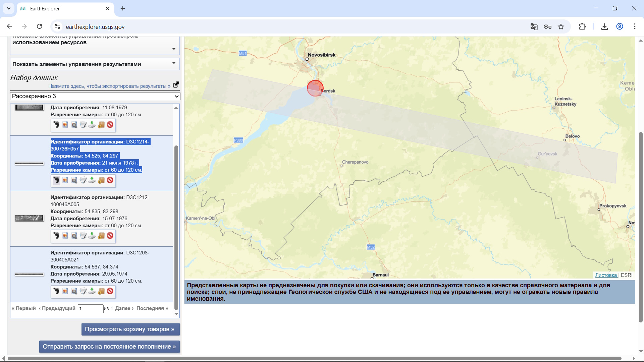Screen dimensions: 644x362
Task: Bookmark this page with star icon
Action: [x=561, y=27]
